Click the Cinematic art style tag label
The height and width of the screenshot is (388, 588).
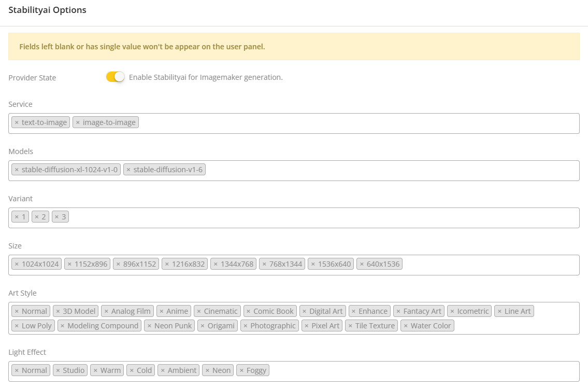coord(221,311)
